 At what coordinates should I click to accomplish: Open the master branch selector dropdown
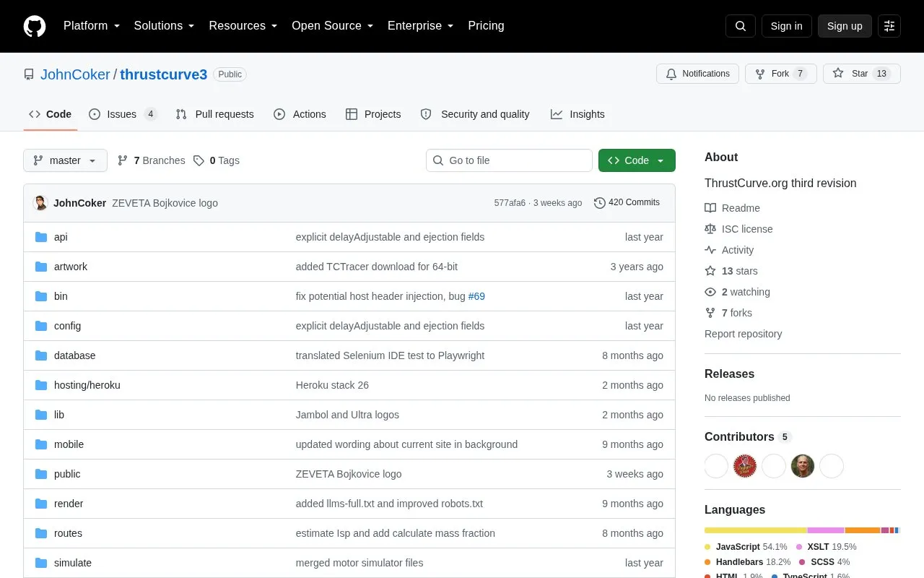click(x=65, y=160)
